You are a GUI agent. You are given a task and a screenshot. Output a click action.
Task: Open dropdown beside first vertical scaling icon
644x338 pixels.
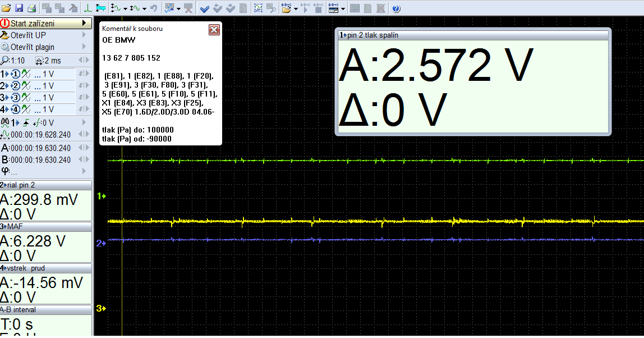coord(125,8)
